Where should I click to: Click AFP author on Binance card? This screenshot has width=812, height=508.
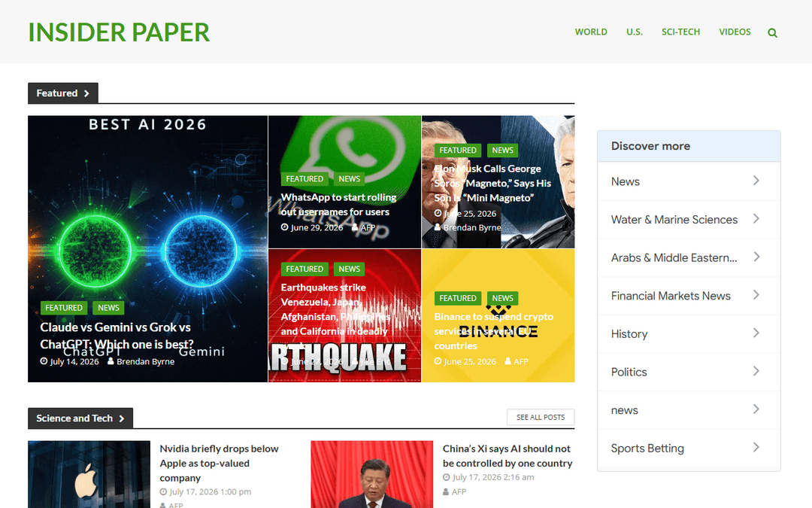(521, 361)
